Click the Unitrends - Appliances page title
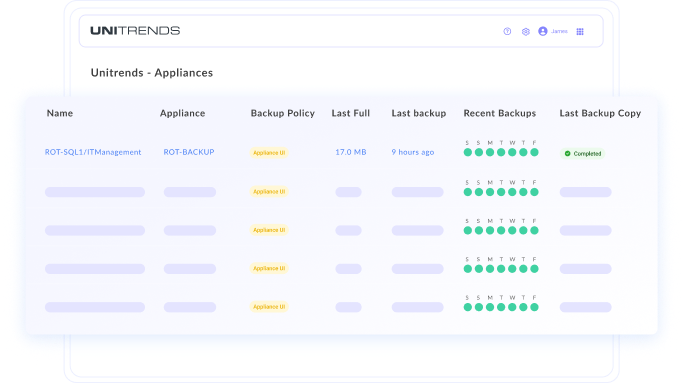This screenshot has height=383, width=684. tap(152, 72)
